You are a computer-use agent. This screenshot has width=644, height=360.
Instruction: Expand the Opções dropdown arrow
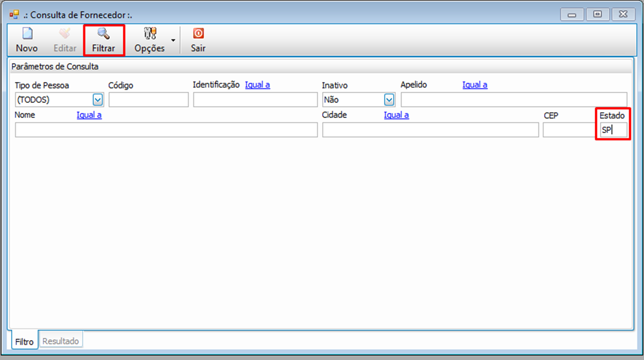click(x=173, y=41)
